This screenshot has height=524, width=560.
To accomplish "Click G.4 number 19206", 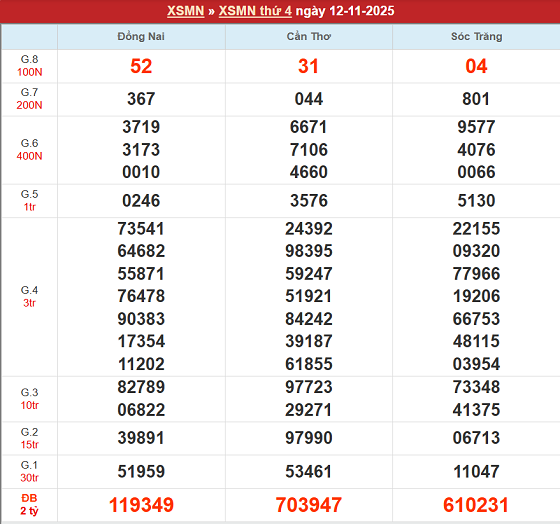I will tap(476, 296).
